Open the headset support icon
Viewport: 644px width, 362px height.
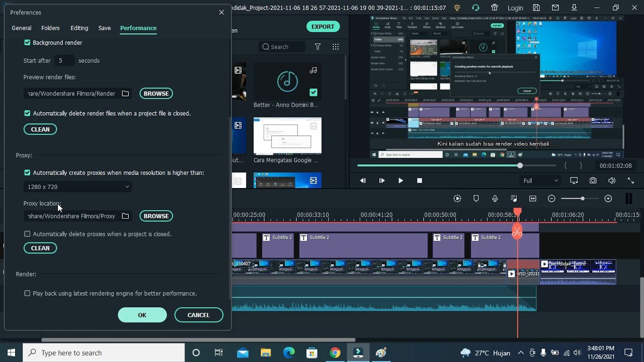(475, 8)
